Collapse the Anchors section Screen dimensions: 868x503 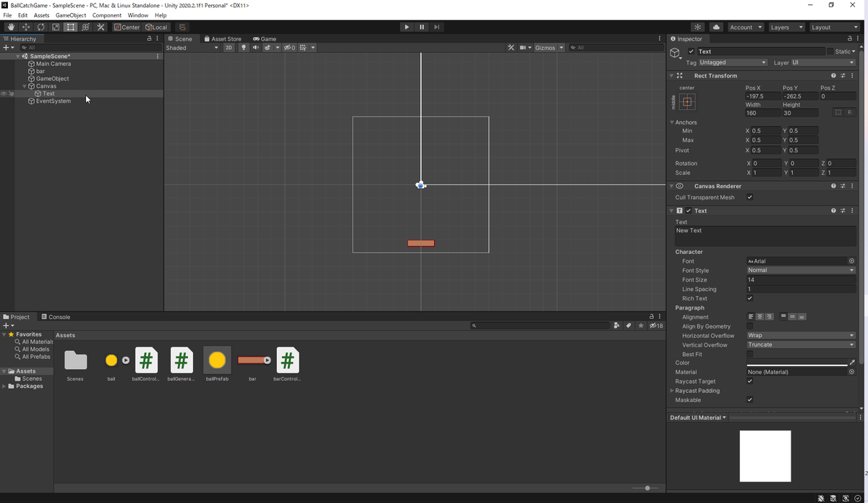click(x=672, y=122)
